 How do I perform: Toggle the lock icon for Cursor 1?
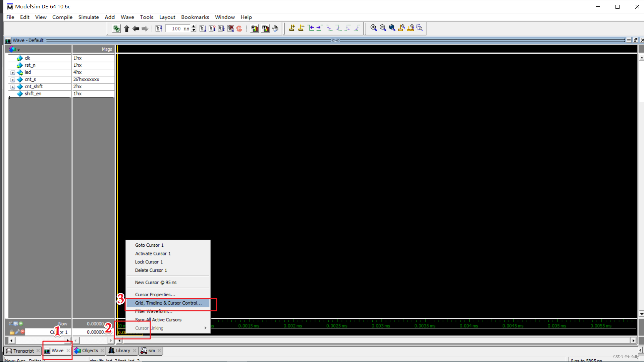(x=12, y=332)
